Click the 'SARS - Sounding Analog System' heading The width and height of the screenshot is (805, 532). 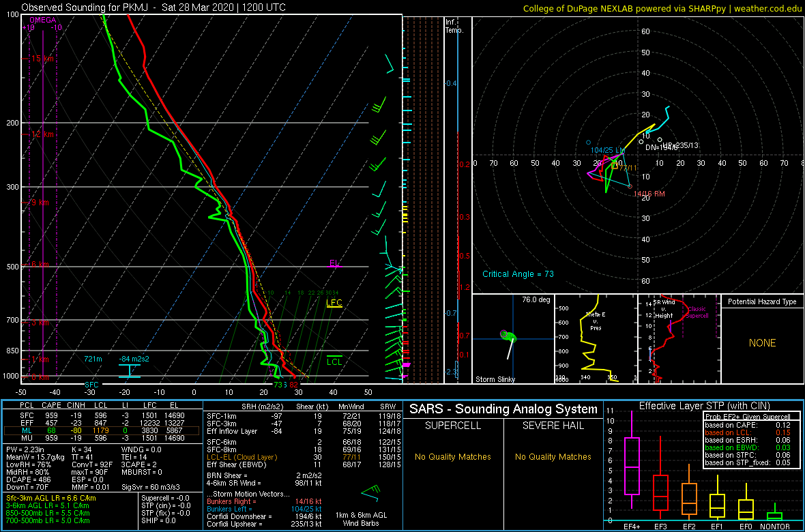tap(503, 409)
